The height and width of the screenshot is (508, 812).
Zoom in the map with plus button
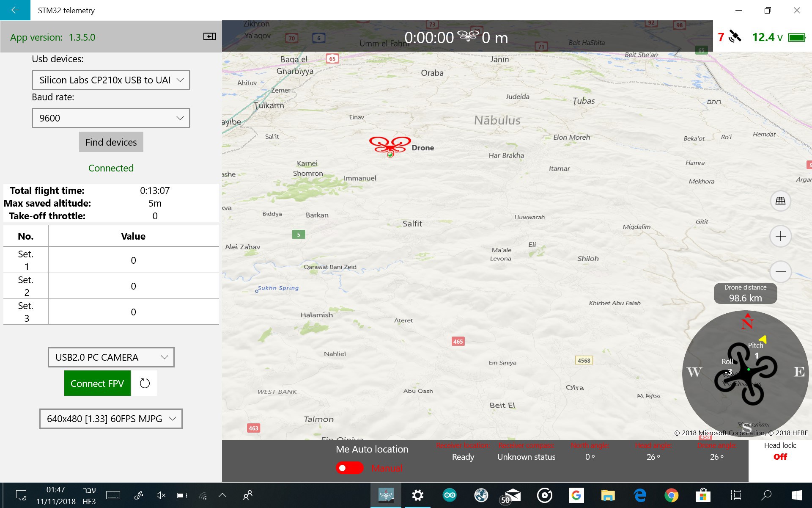[781, 236]
